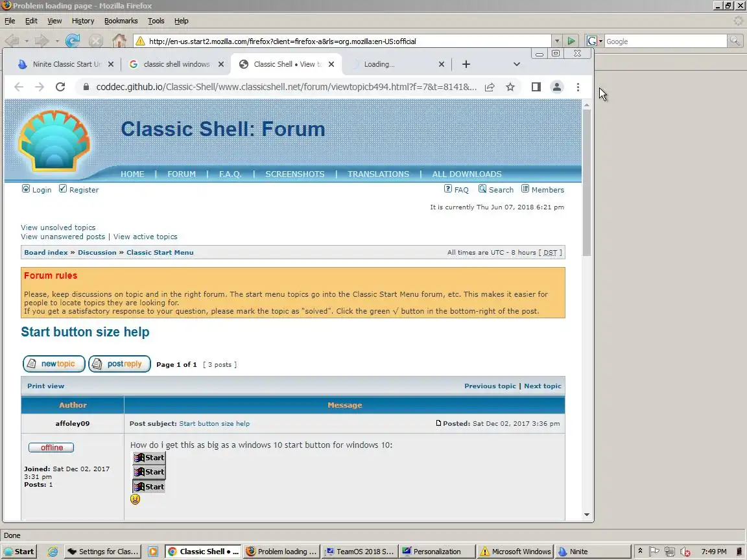Open forum Members link
This screenshot has height=560, width=747.
543,189
